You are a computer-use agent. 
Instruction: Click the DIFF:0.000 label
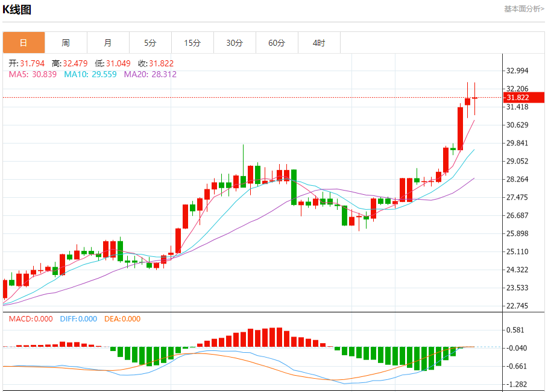click(78, 319)
